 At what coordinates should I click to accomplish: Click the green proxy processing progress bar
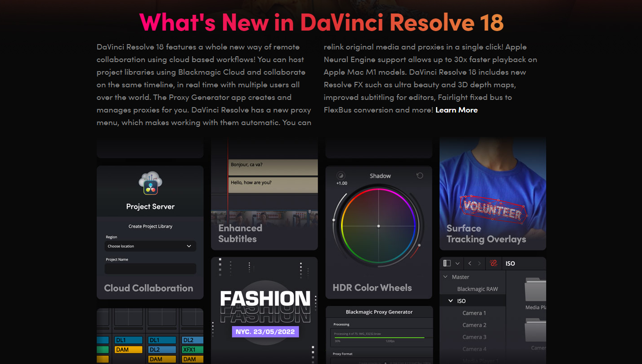coord(379,337)
